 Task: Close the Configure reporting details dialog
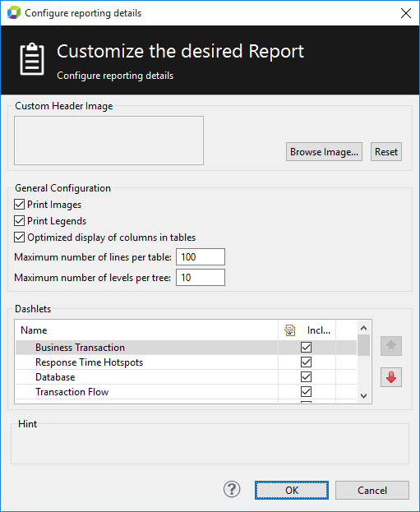click(x=406, y=13)
